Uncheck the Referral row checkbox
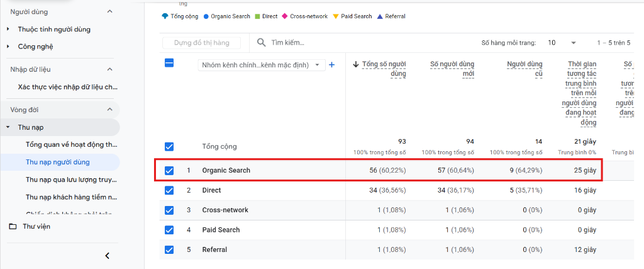The image size is (644, 269). (169, 249)
